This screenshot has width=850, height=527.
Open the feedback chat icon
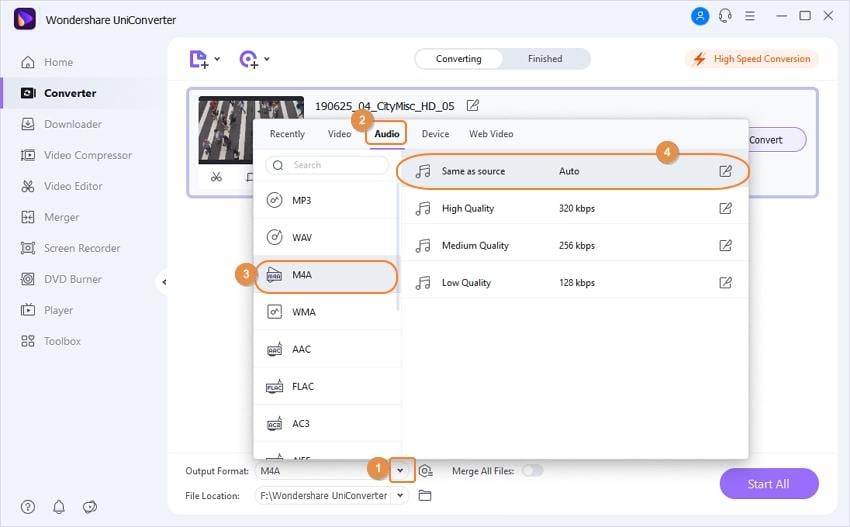pos(90,506)
